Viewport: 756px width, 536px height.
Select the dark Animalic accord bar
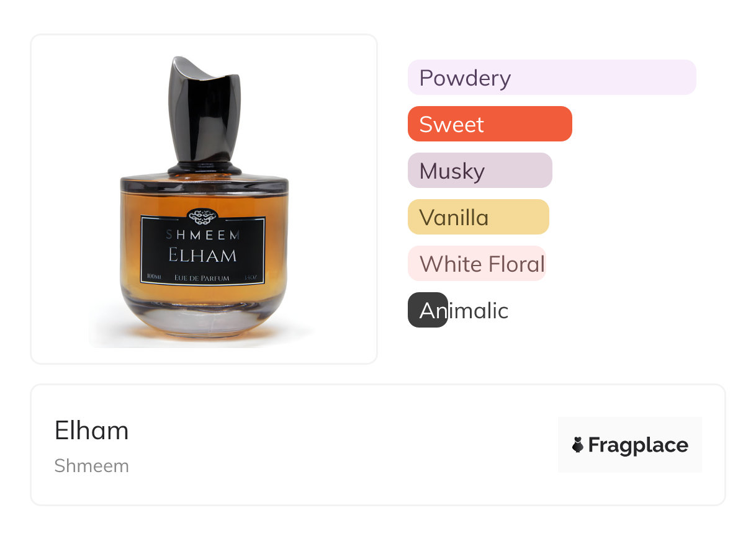click(428, 310)
